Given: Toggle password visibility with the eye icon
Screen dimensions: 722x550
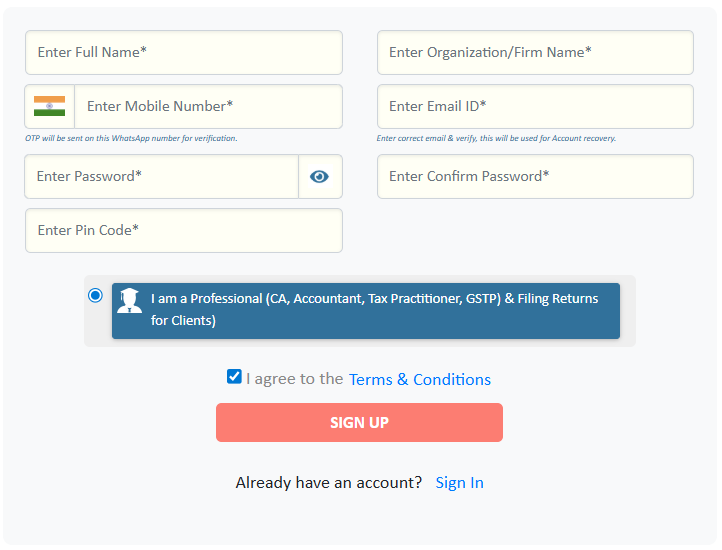Looking at the screenshot, I should (x=320, y=177).
